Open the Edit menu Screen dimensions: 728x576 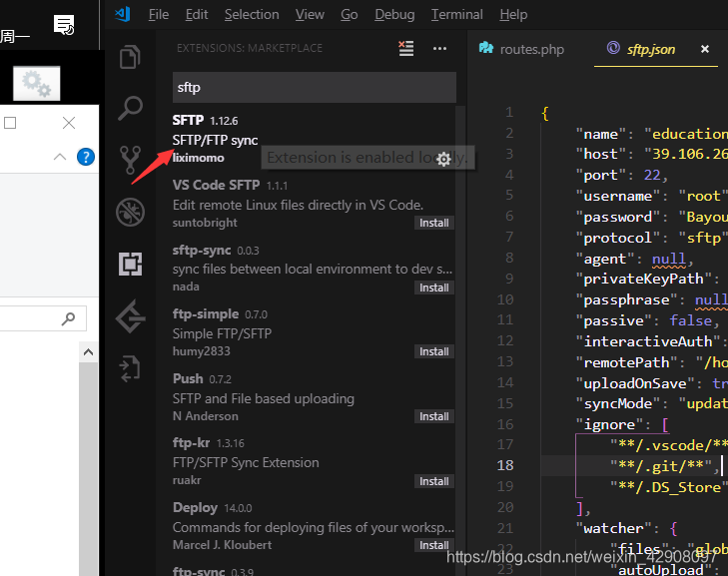[x=197, y=15]
